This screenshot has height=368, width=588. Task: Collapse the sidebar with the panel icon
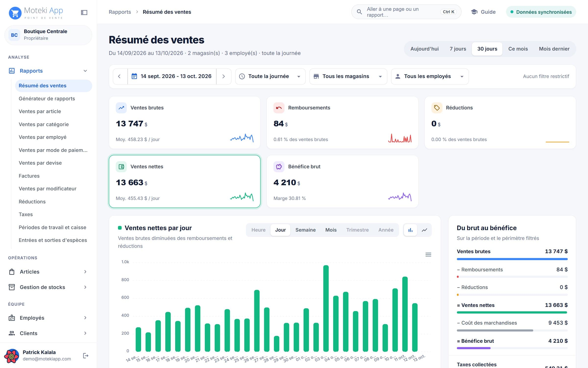coord(84,12)
